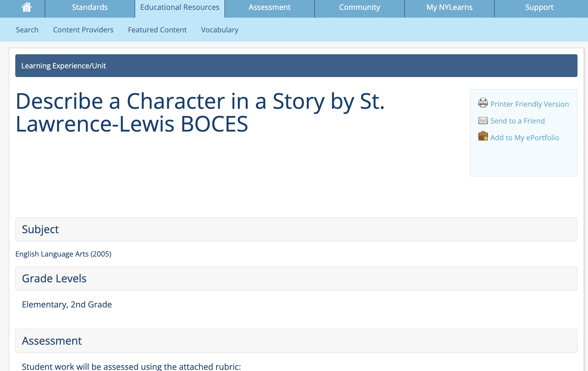The width and height of the screenshot is (588, 371).
Task: Navigate to the Community tab
Action: (x=359, y=7)
